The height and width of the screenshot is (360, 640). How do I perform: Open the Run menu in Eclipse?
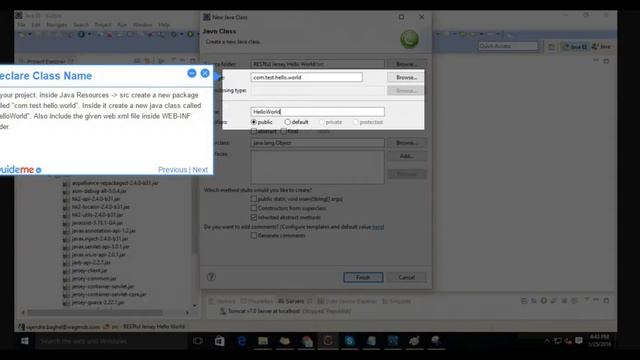(x=122, y=25)
